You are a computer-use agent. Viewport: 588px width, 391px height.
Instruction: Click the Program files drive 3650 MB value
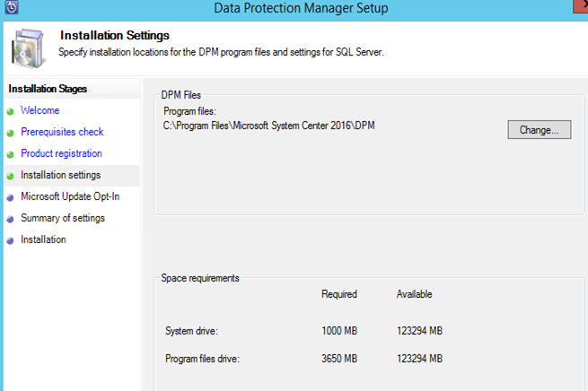click(338, 359)
